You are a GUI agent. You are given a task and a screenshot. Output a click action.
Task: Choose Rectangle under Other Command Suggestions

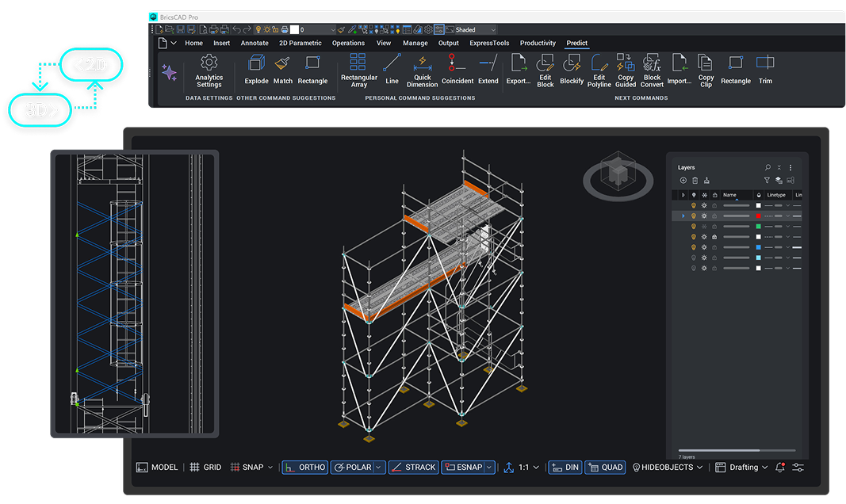coord(312,70)
